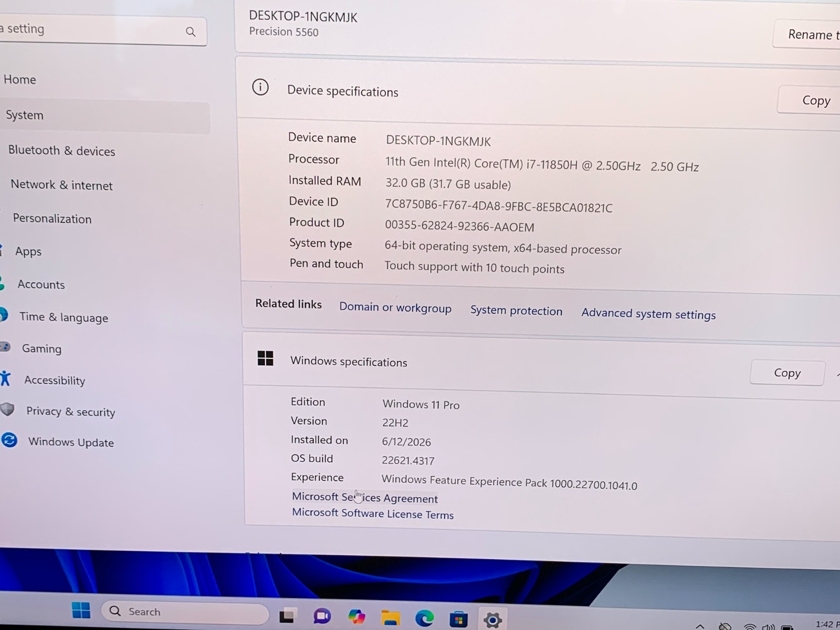The height and width of the screenshot is (630, 840).
Task: Copy the device specifications
Action: pyautogui.click(x=808, y=100)
